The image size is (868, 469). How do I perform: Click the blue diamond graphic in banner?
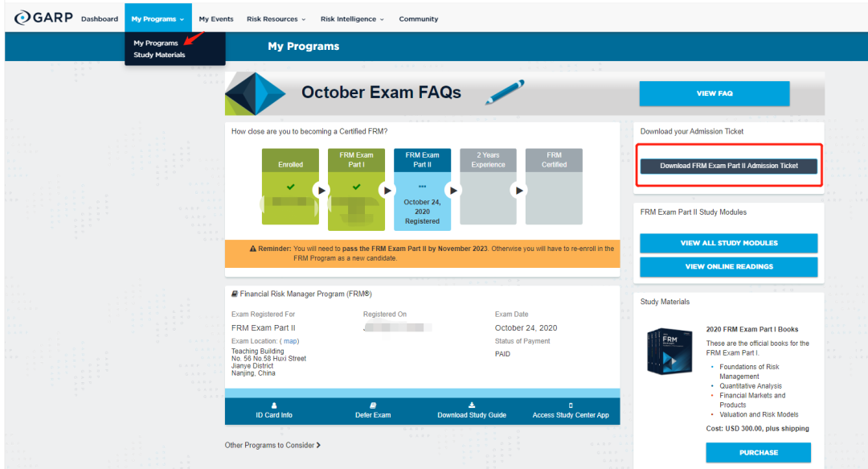[x=256, y=93]
